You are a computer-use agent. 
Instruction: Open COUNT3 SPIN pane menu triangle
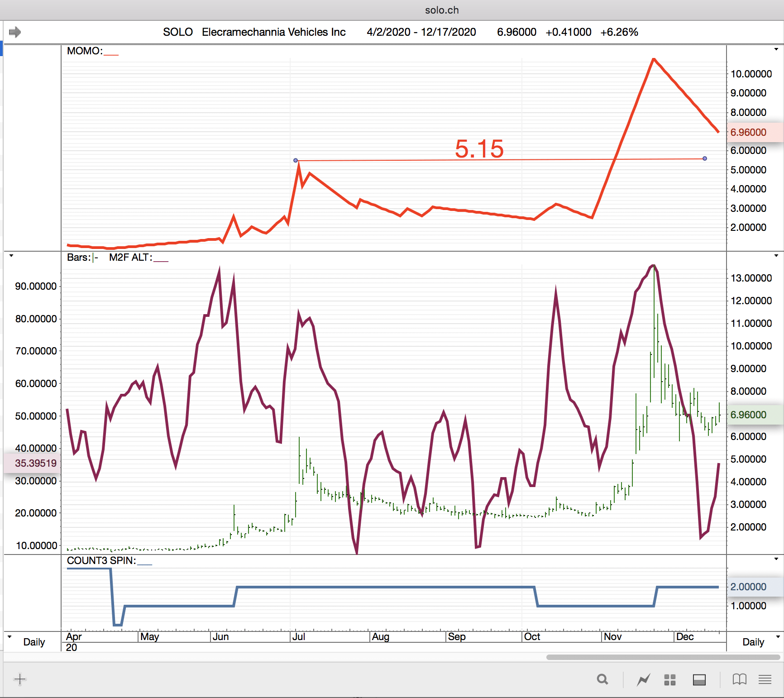point(776,559)
